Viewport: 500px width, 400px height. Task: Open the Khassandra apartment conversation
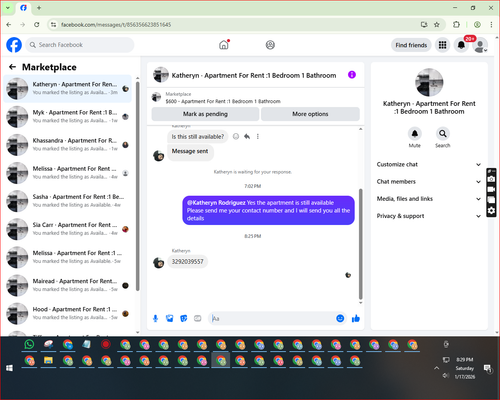click(68, 145)
